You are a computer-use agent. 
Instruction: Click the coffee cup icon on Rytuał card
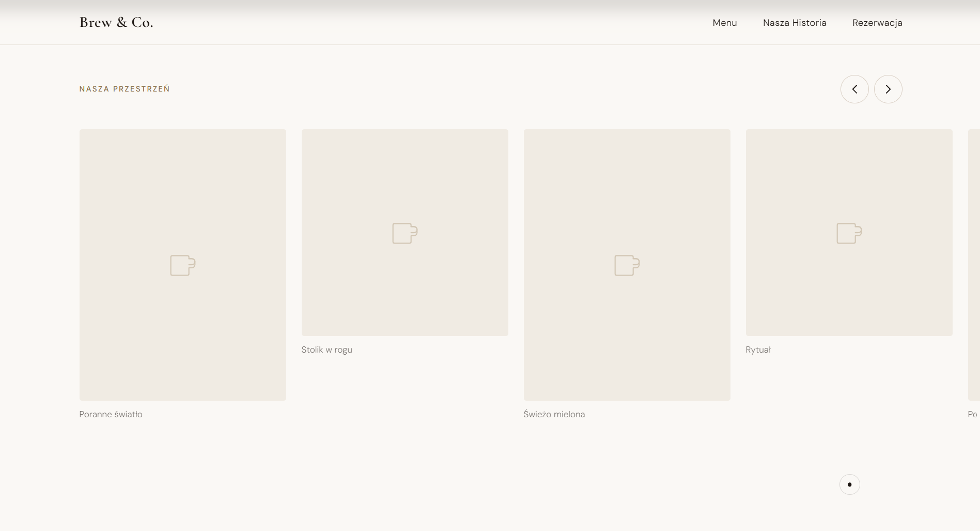[x=849, y=233]
